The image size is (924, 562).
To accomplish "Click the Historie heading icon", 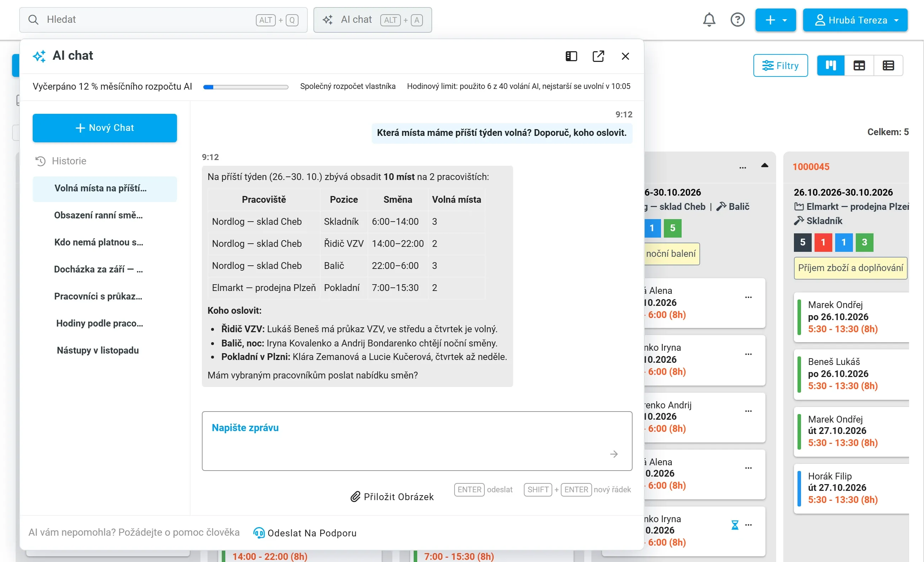I will (x=40, y=161).
